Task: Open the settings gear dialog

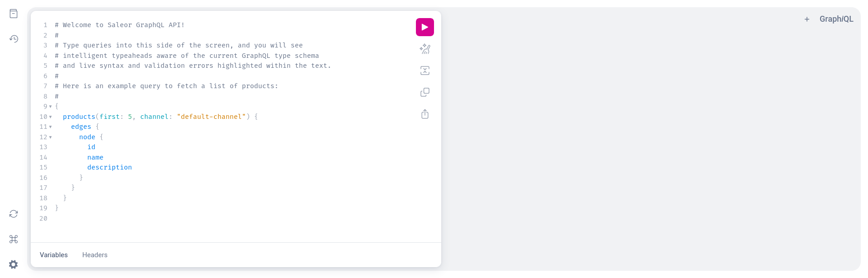Action: pyautogui.click(x=14, y=264)
